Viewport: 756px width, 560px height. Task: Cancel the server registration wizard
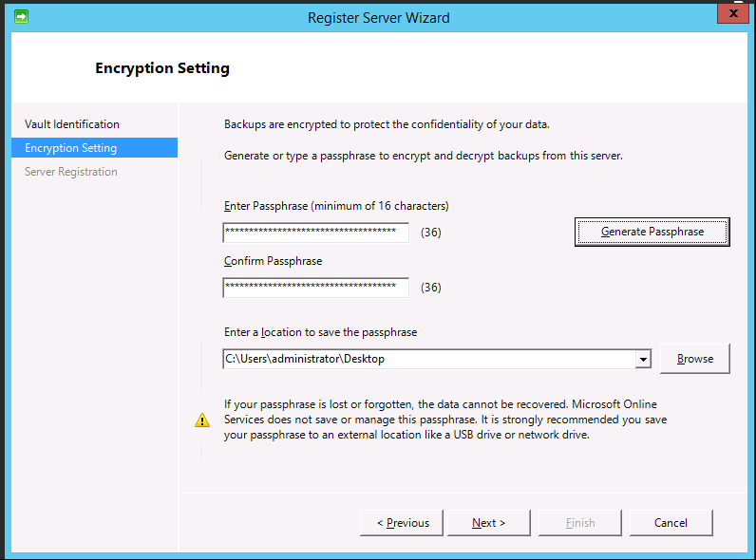click(x=671, y=523)
